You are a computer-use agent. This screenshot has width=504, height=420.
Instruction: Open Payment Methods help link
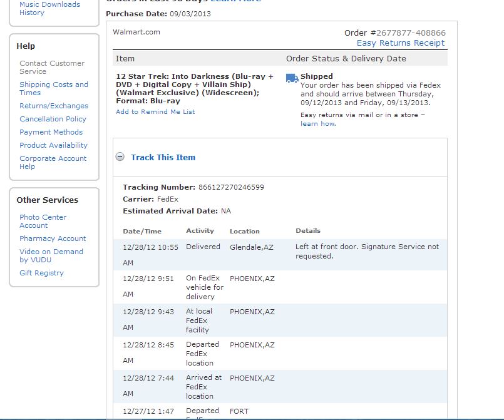pyautogui.click(x=51, y=132)
